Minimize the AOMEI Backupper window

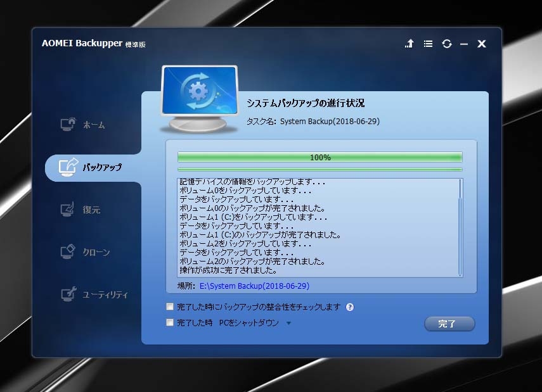coord(464,44)
